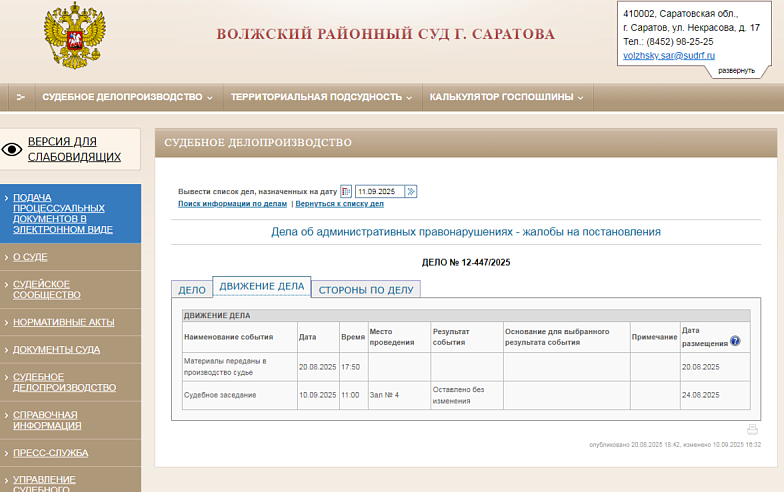
Task: Open Калькулятор госпошлины dropdown menu
Action: (507, 97)
